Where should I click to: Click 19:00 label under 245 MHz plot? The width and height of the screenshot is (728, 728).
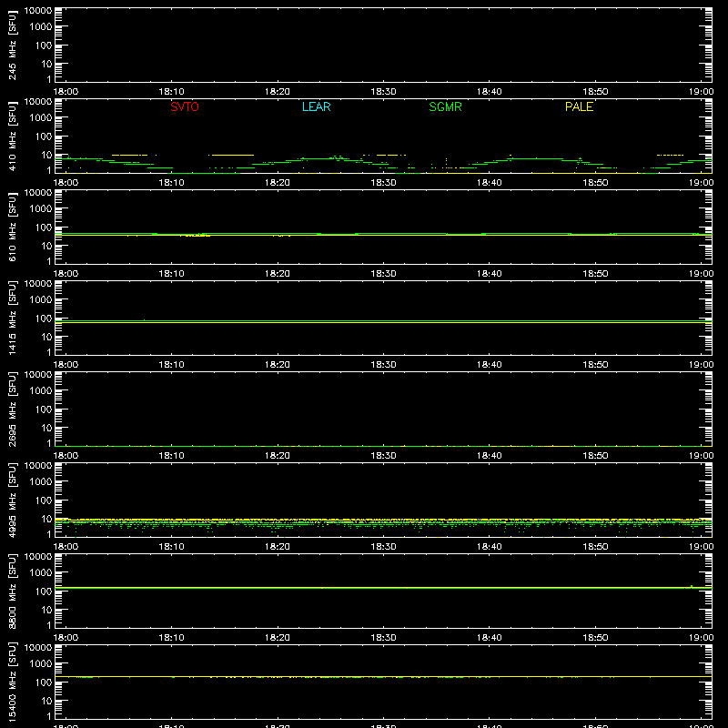click(x=701, y=92)
